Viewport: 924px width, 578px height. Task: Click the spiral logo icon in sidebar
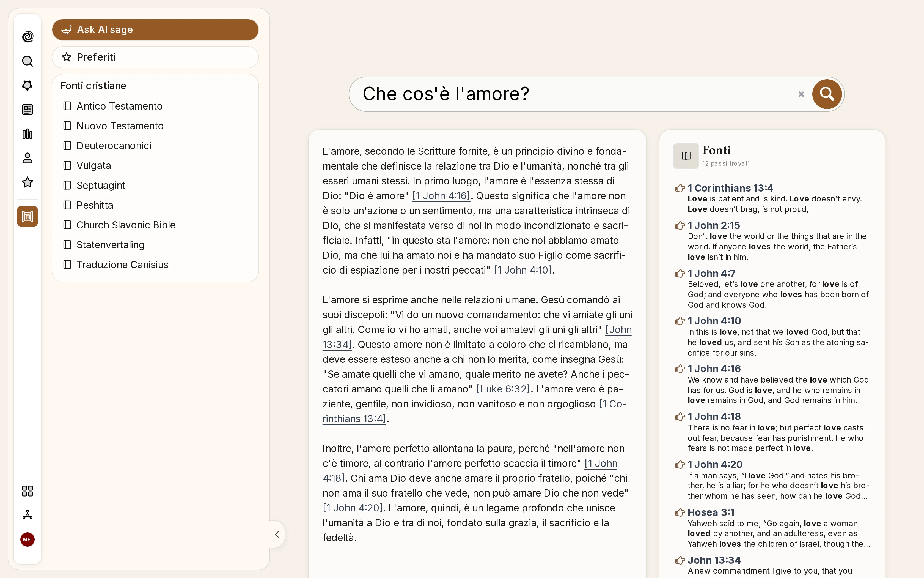(28, 37)
